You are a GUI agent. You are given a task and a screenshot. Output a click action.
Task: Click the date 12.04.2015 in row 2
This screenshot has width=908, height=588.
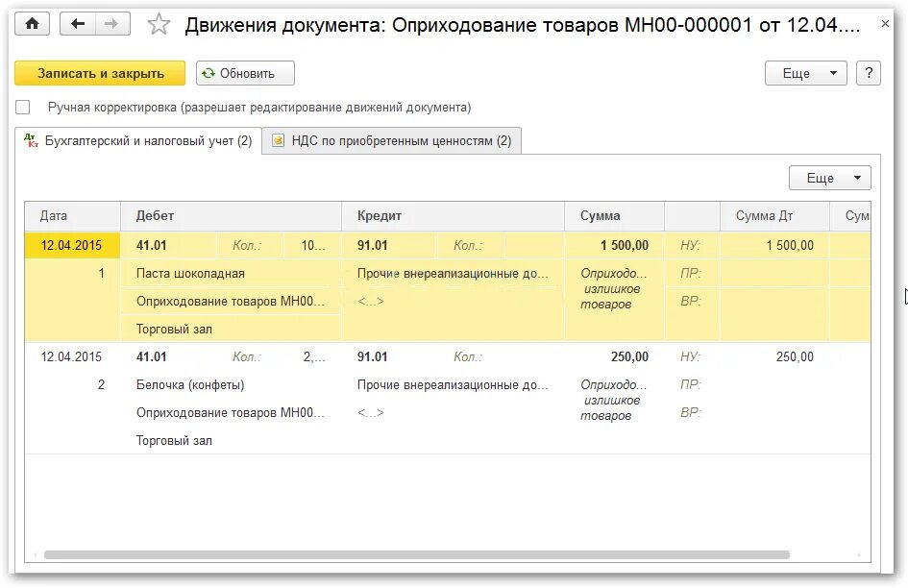coord(72,356)
